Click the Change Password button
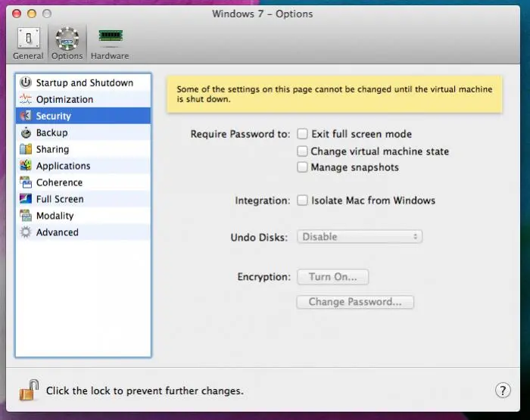Screen dimensions: 530x420 (x=355, y=302)
